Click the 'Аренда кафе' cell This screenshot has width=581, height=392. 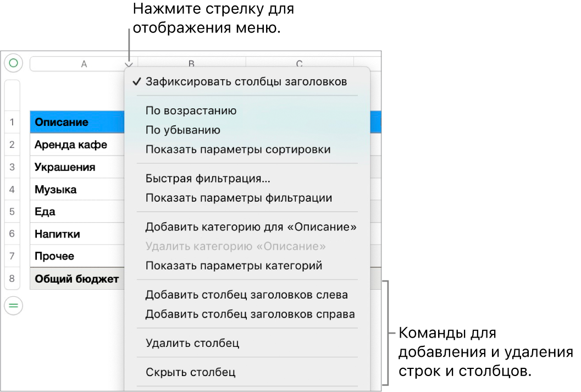(77, 145)
